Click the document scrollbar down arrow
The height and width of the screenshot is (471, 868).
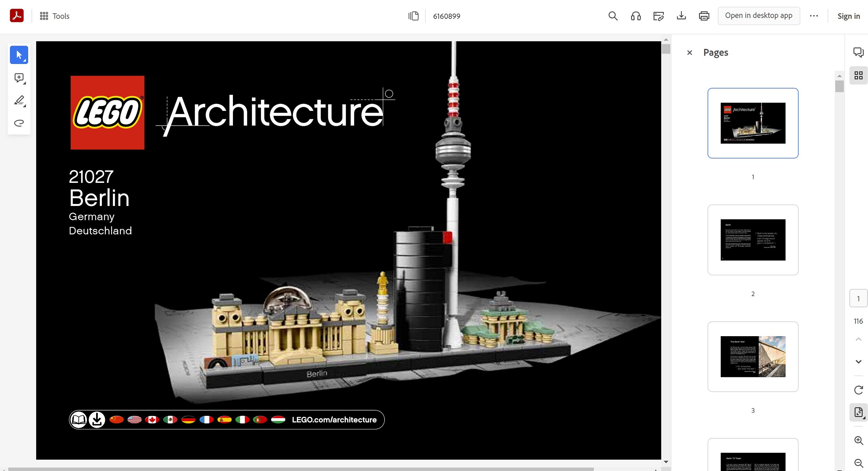pos(666,462)
